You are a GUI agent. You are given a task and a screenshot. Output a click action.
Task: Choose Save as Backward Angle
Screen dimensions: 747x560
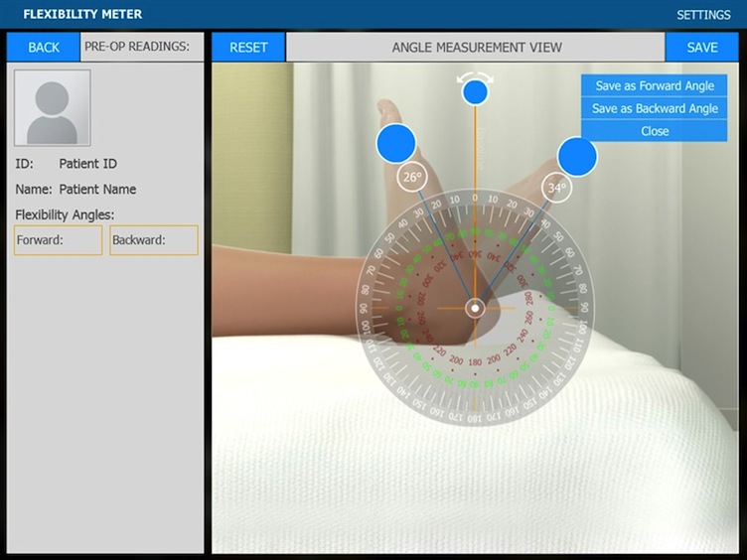click(x=654, y=108)
